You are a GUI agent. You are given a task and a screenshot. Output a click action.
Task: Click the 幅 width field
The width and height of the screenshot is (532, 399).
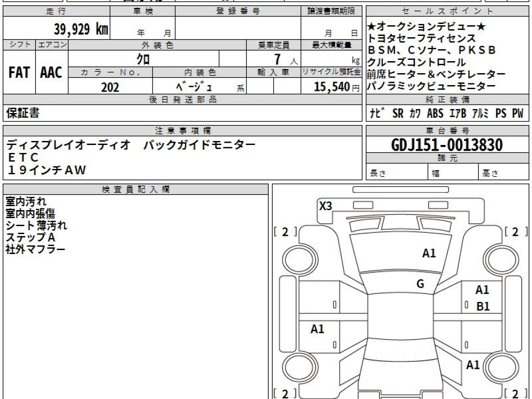[x=453, y=172]
